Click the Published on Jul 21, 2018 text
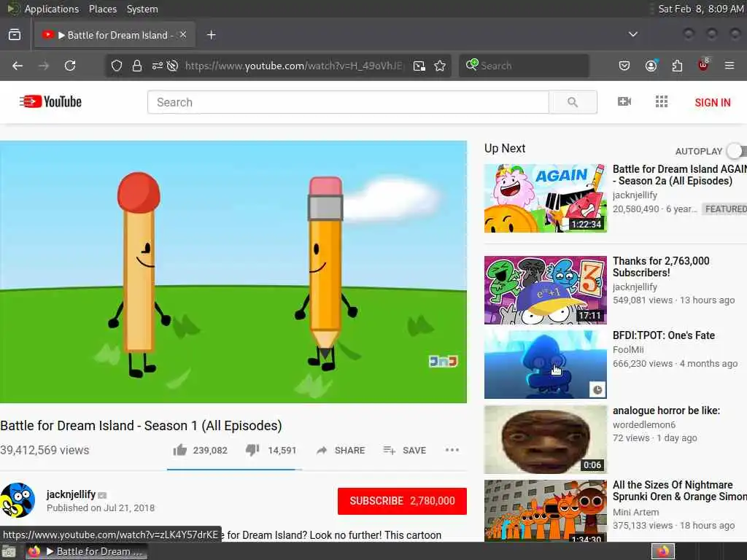 (x=101, y=508)
